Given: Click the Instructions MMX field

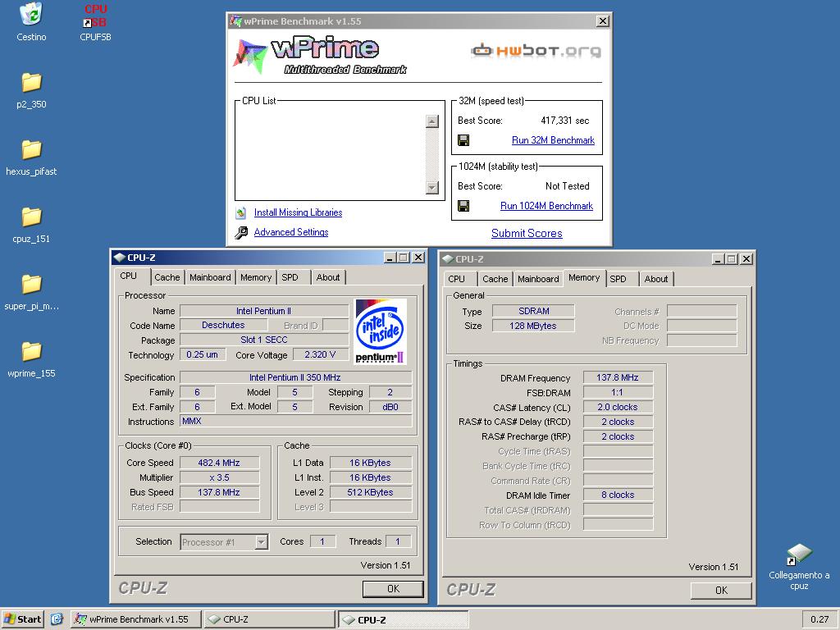Looking at the screenshot, I should pos(295,421).
